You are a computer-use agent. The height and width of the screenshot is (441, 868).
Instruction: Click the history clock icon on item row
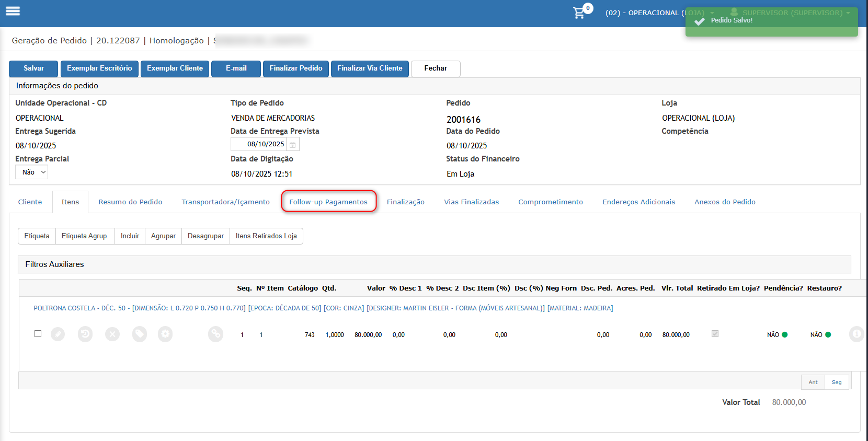point(85,334)
